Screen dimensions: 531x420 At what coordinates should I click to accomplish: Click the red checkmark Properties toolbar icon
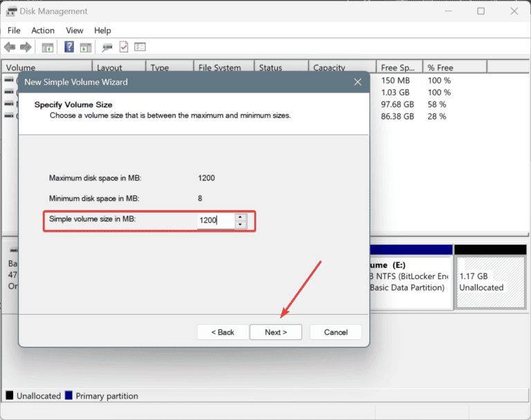[x=124, y=47]
